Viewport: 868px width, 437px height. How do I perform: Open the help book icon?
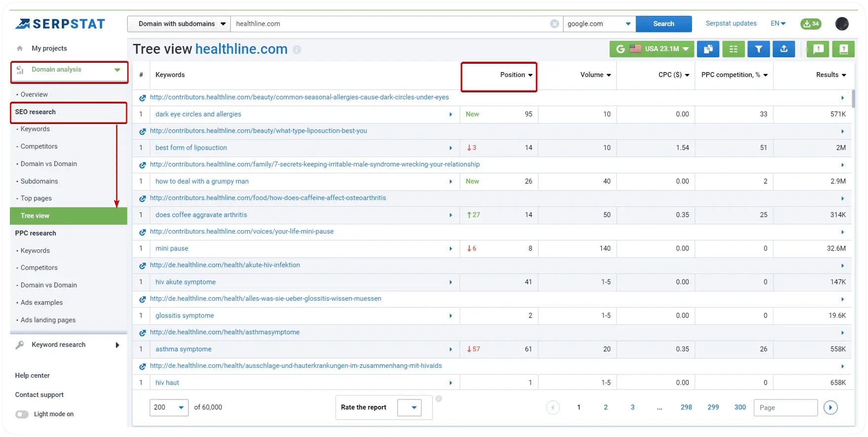[x=843, y=49]
